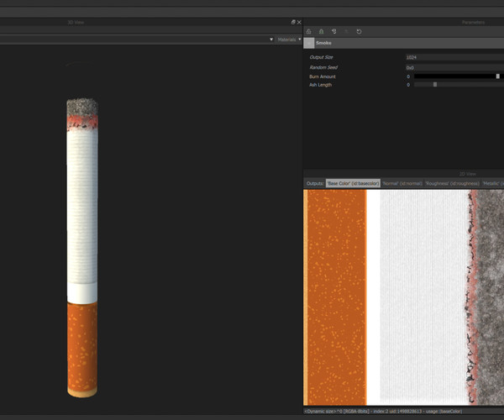Click the Output Size label

coord(321,57)
